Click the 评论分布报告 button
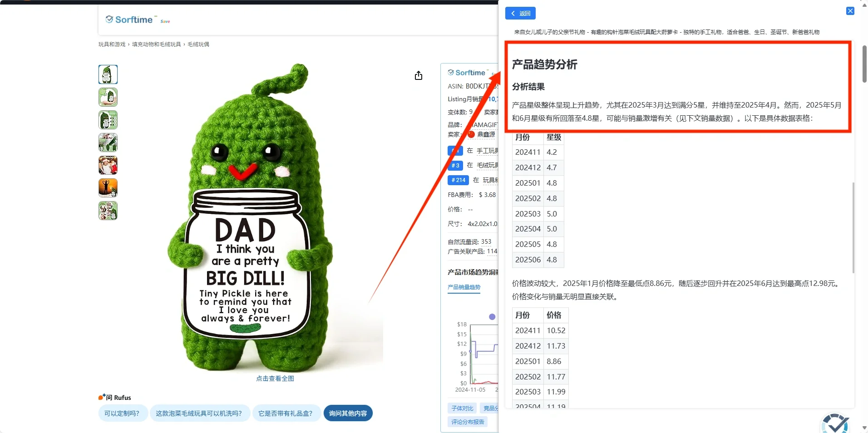This screenshot has width=868, height=433. [468, 422]
